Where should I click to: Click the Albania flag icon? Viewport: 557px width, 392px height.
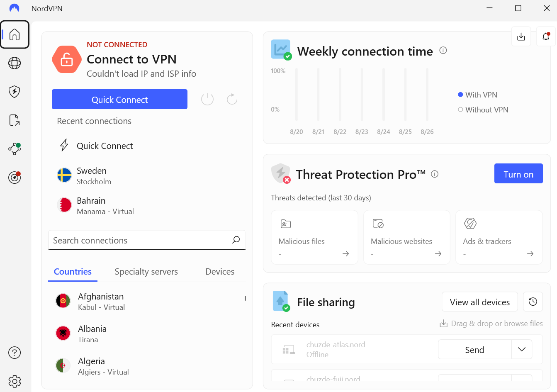pyautogui.click(x=63, y=333)
